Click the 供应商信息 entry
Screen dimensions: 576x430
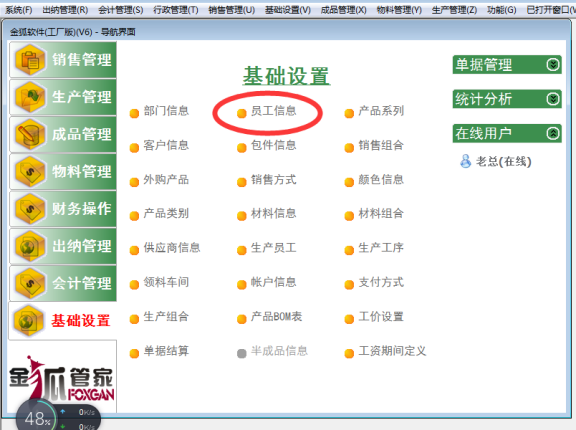(x=172, y=248)
